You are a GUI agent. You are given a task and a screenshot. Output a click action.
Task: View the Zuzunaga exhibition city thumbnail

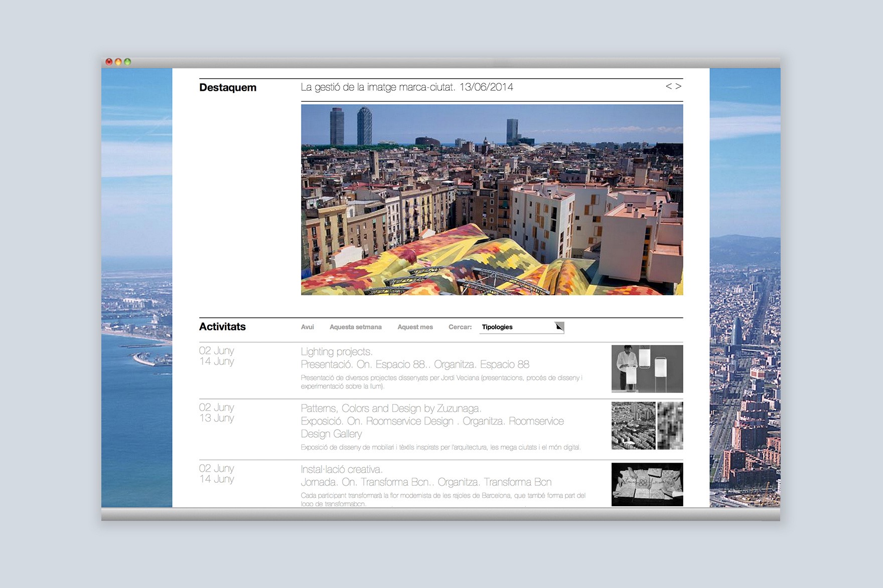pos(633,426)
